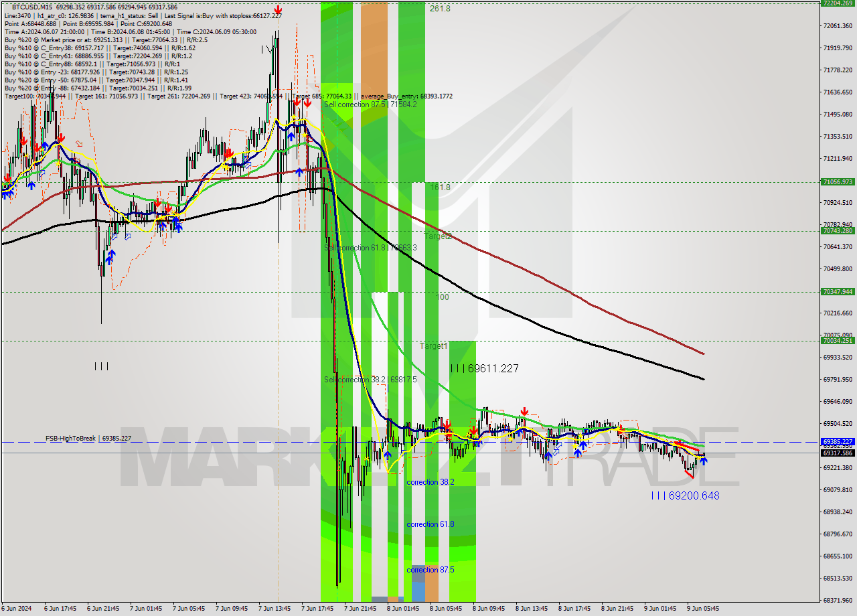Click the Target2 label on green zone
Image resolution: width=857 pixels, height=616 pixels.
pyautogui.click(x=438, y=236)
